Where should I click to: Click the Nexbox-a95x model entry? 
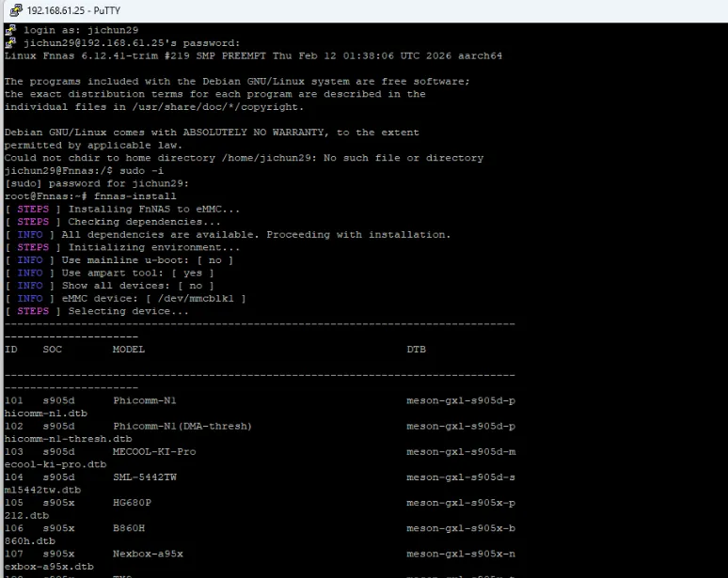pyautogui.click(x=148, y=554)
